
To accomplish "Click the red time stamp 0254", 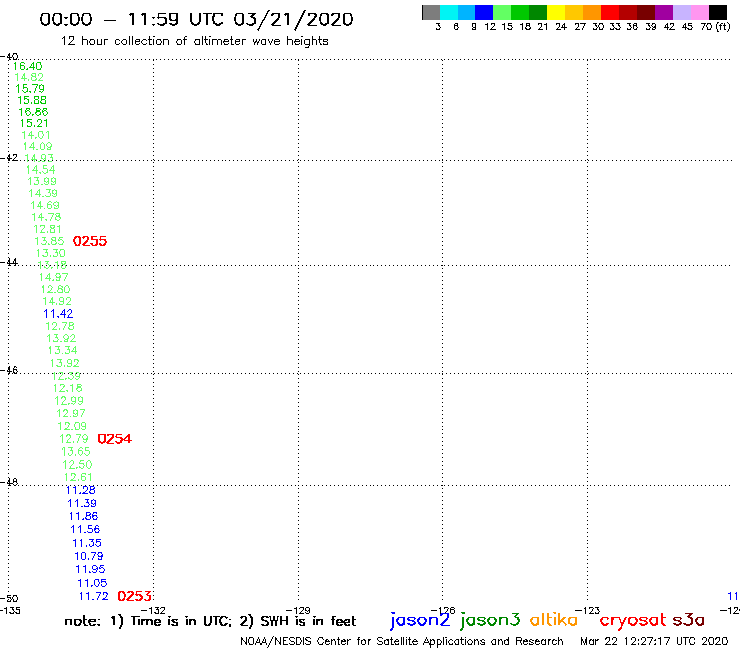I will 114,439.
